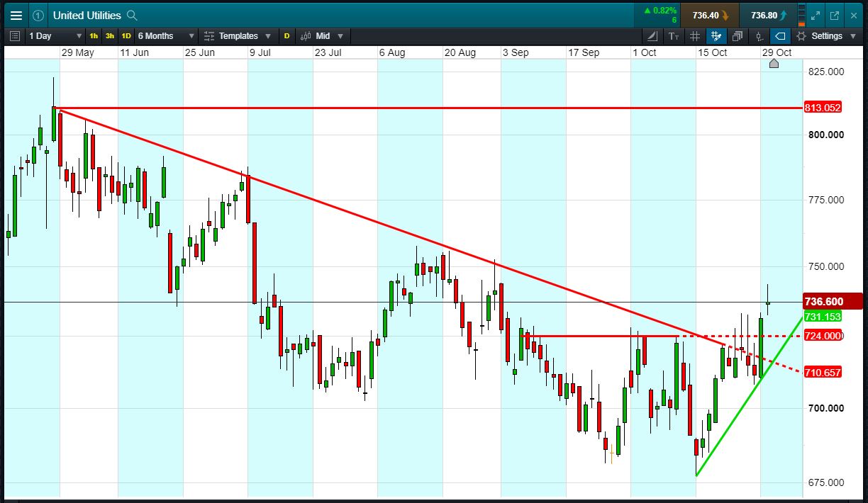
Task: Click the 1 Oct date label
Action: point(644,52)
